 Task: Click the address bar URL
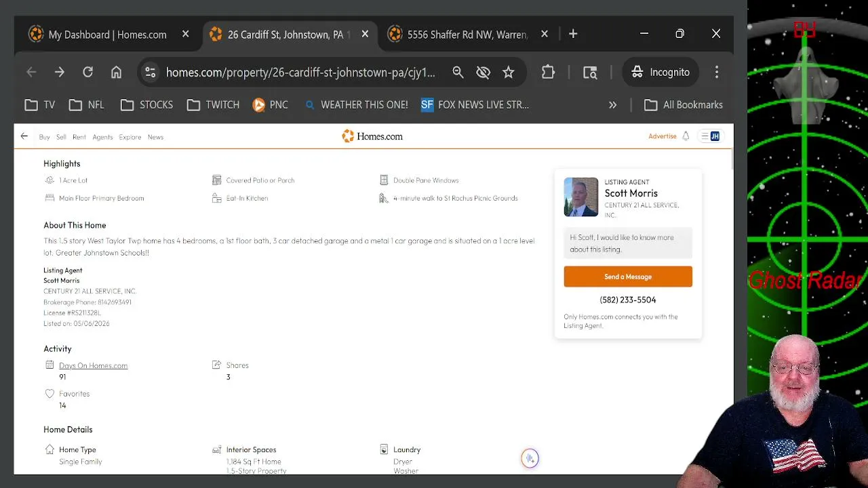[300, 72]
